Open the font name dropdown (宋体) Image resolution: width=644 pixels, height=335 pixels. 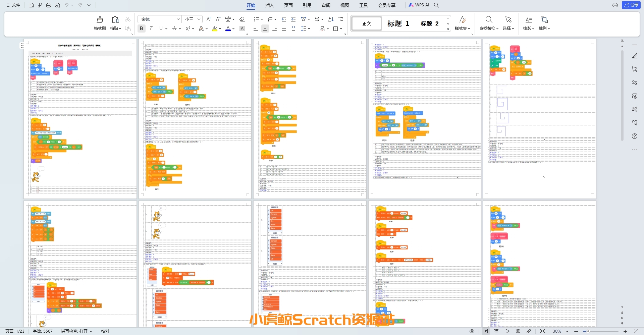click(x=159, y=19)
